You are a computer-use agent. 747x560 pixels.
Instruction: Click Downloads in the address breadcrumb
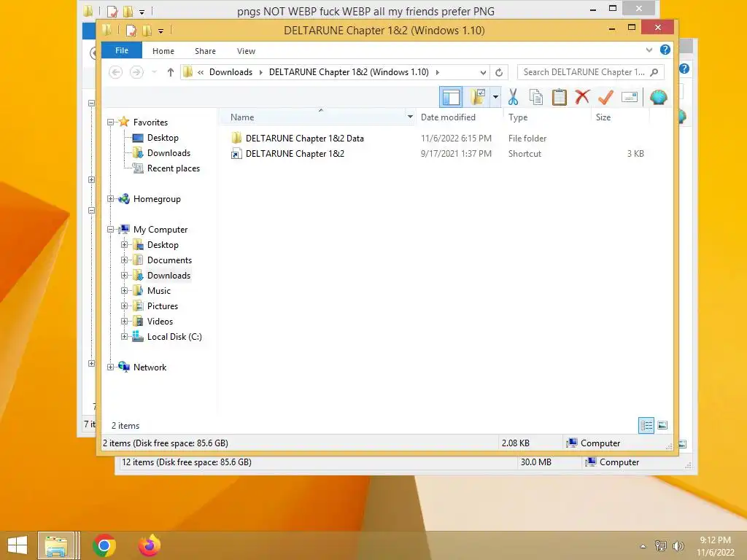point(231,72)
